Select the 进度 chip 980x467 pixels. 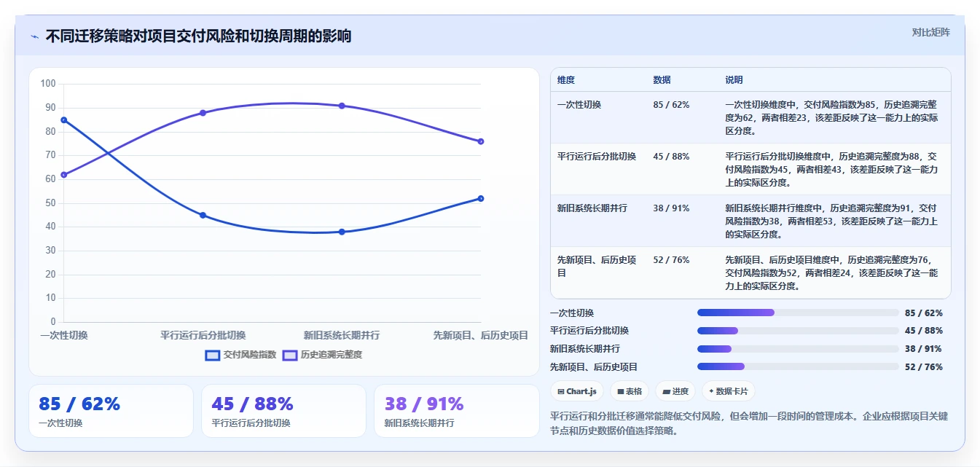(675, 391)
